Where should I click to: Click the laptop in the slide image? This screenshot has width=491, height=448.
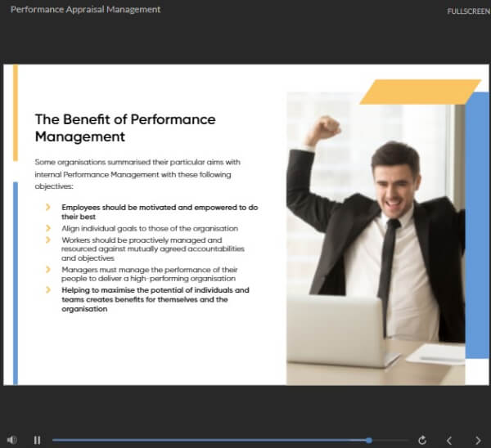pos(337,331)
